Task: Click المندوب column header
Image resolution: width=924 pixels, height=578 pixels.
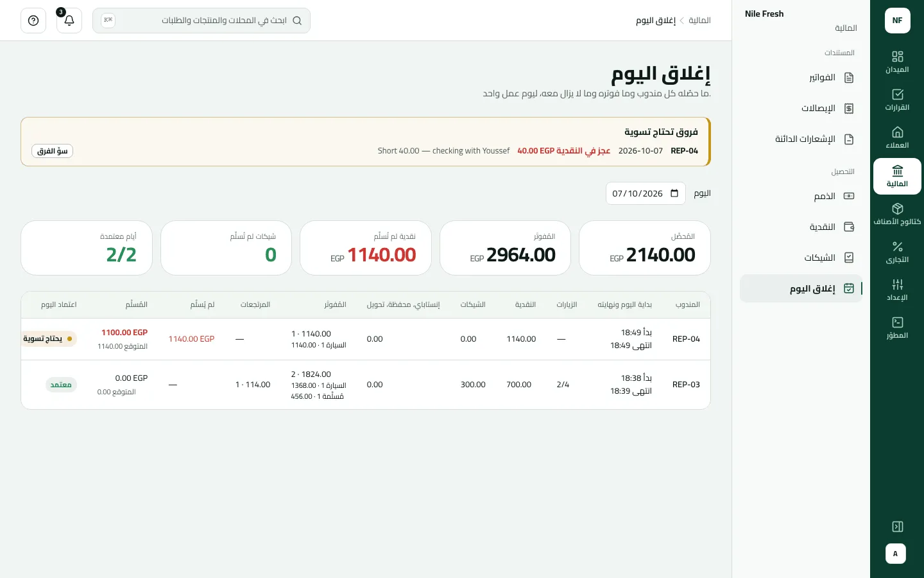Action: [x=688, y=304]
